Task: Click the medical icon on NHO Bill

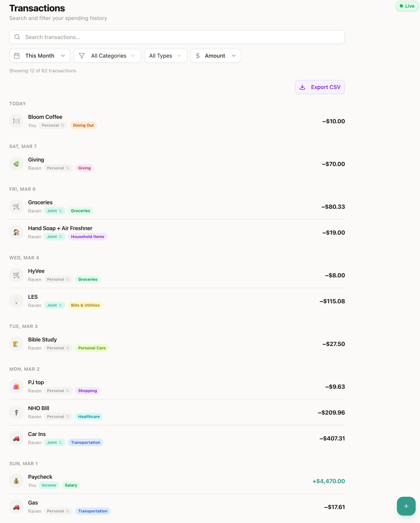Action: coord(16,412)
